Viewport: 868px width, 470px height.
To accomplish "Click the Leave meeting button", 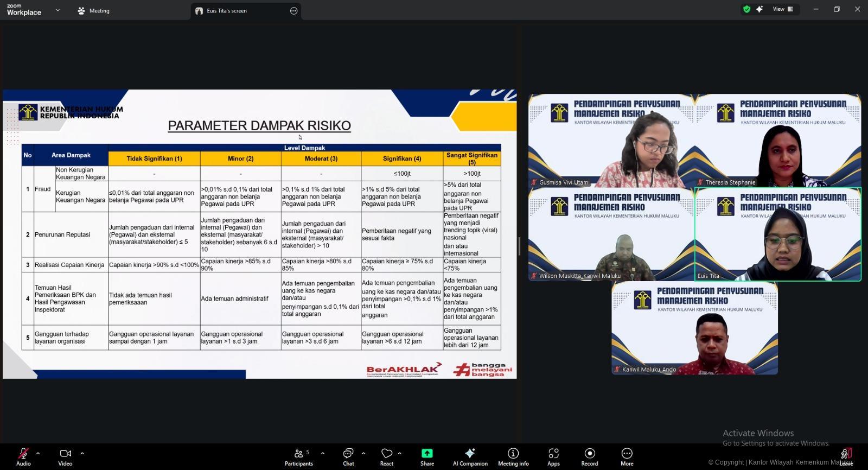I will point(846,456).
